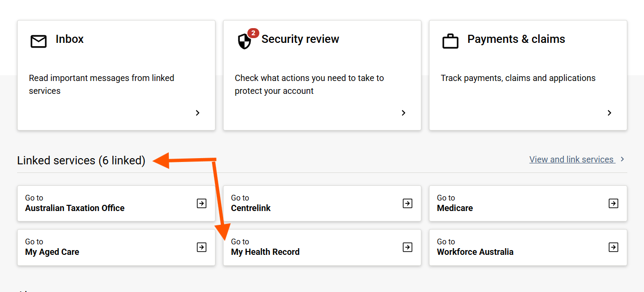The width and height of the screenshot is (644, 292).
Task: Select the Inbox heading text
Action: [70, 39]
